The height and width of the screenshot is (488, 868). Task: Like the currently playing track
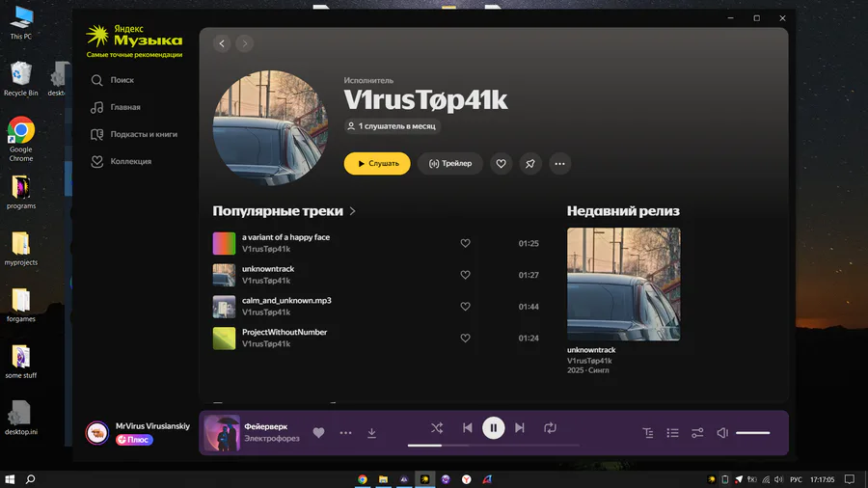pyautogui.click(x=318, y=433)
